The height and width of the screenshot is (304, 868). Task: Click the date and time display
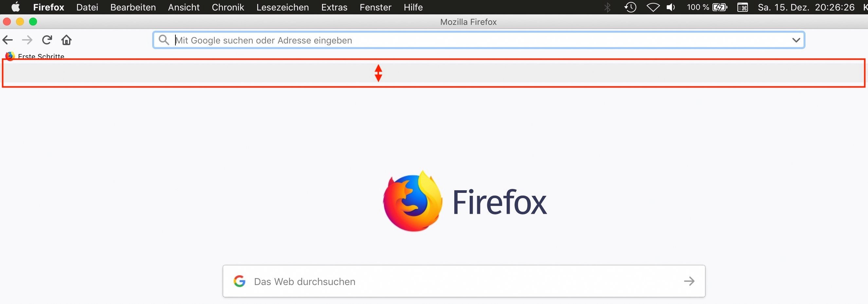coord(806,7)
